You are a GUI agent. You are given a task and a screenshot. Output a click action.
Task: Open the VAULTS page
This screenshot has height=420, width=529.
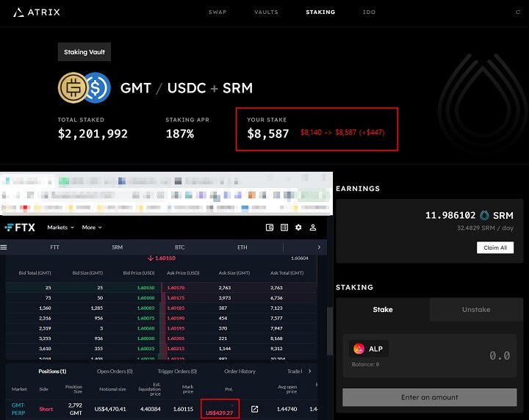tap(266, 12)
